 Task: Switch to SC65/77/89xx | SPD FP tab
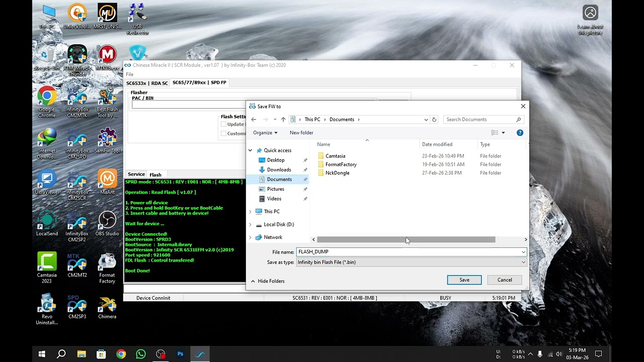click(199, 82)
